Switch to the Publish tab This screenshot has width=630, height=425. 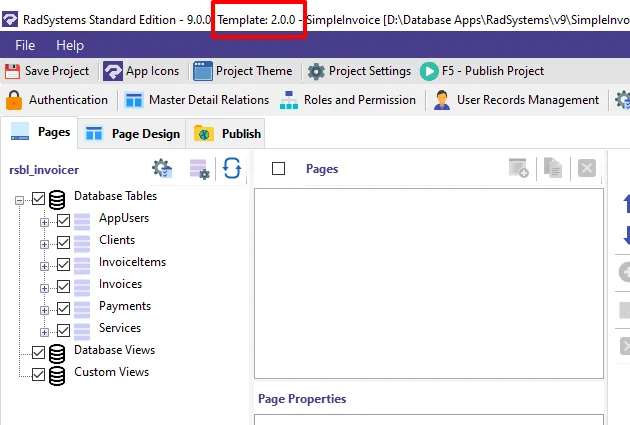226,134
